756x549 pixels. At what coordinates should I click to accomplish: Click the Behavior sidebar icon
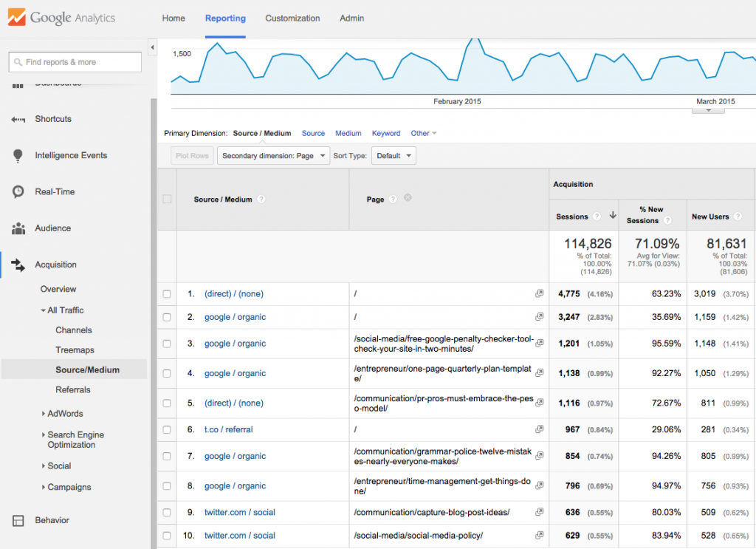tap(18, 520)
